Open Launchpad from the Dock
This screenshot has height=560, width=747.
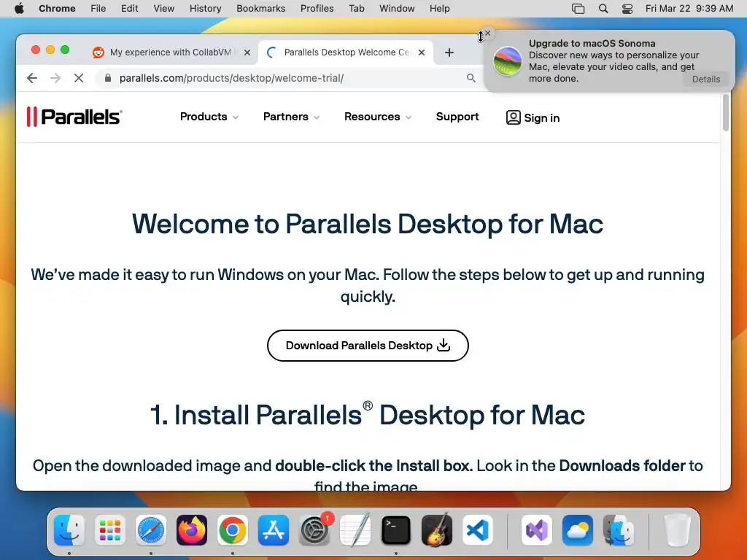tap(110, 530)
